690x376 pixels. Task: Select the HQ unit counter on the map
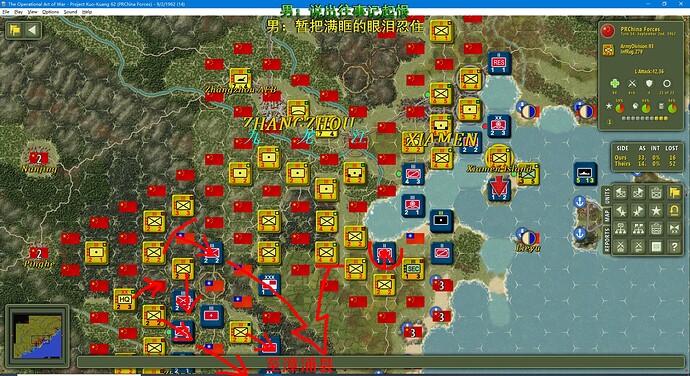click(125, 299)
